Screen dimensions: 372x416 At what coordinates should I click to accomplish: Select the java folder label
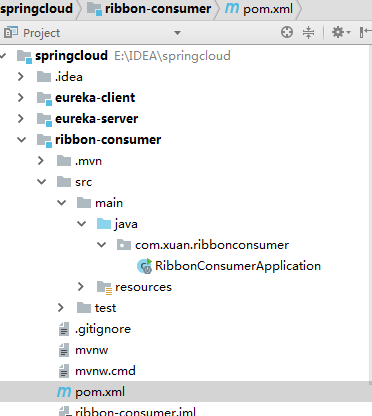(126, 224)
